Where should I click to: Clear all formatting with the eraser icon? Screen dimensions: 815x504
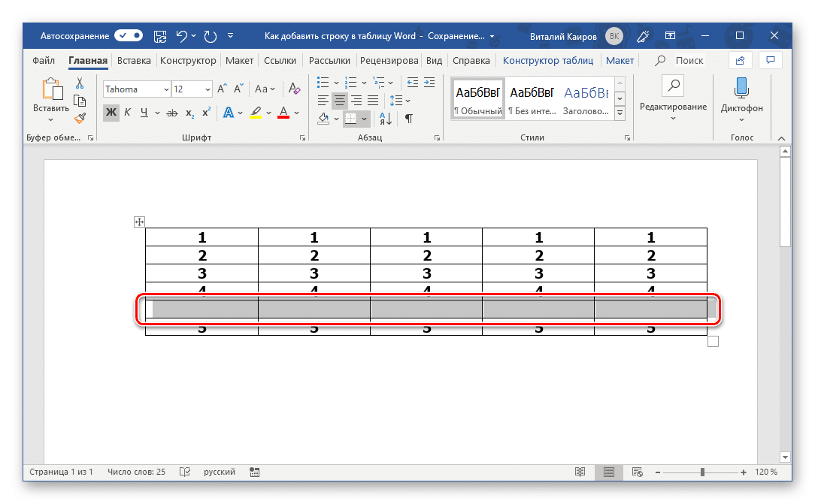(x=294, y=89)
